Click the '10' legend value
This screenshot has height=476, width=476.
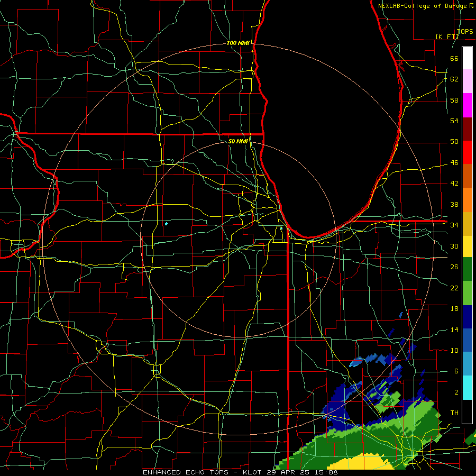454,350
